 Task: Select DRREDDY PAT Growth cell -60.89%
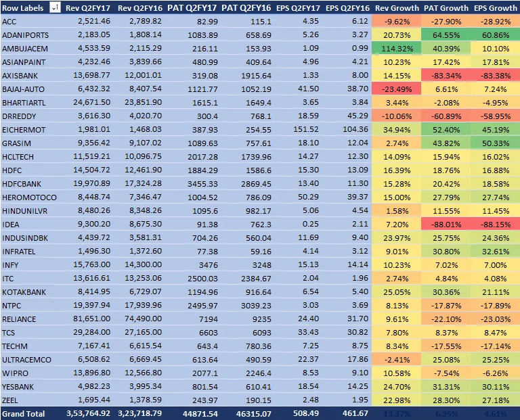(446, 116)
